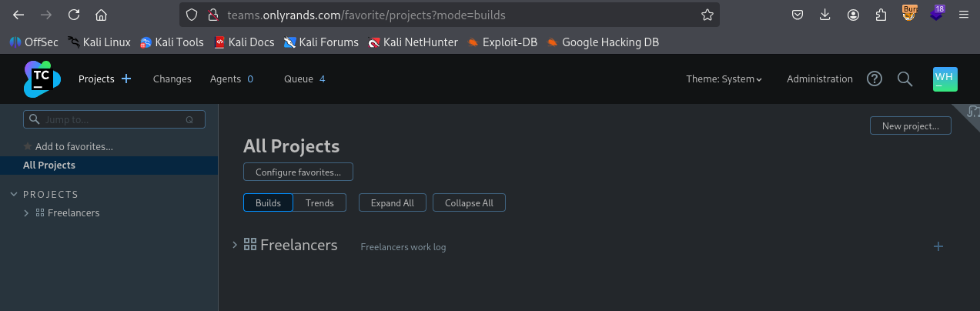The width and height of the screenshot is (980, 311).
Task: Go to Administration page
Action: [819, 79]
